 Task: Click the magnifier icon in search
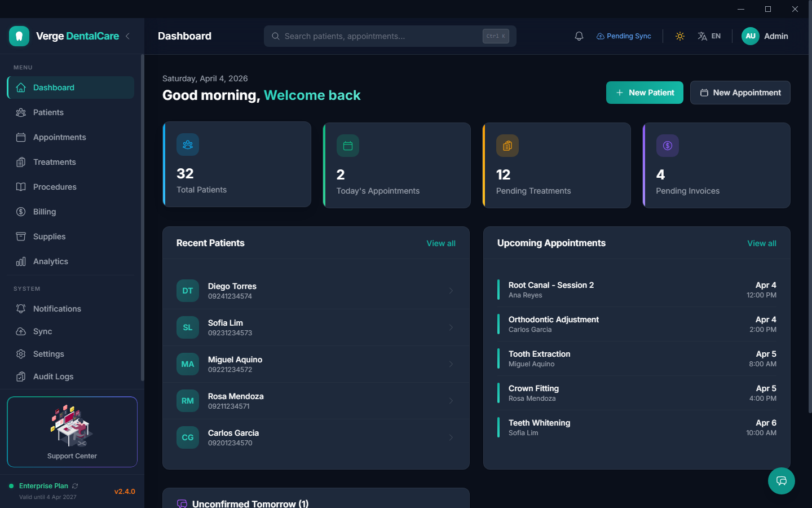pyautogui.click(x=276, y=36)
